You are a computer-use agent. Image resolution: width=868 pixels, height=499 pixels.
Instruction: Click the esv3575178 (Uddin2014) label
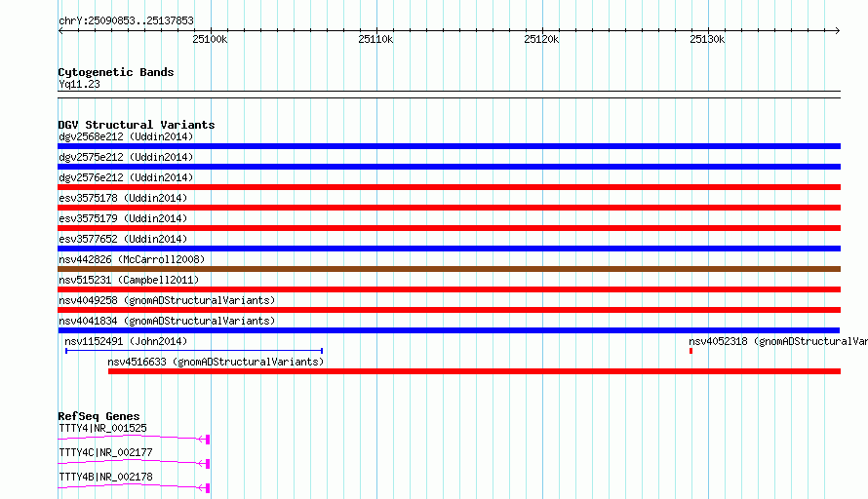(123, 198)
